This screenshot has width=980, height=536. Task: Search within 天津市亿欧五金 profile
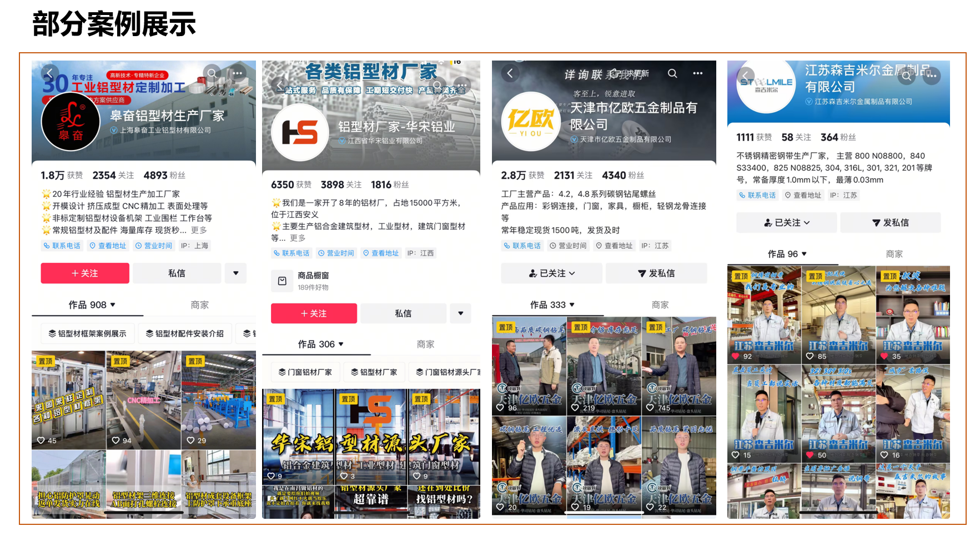click(x=672, y=73)
